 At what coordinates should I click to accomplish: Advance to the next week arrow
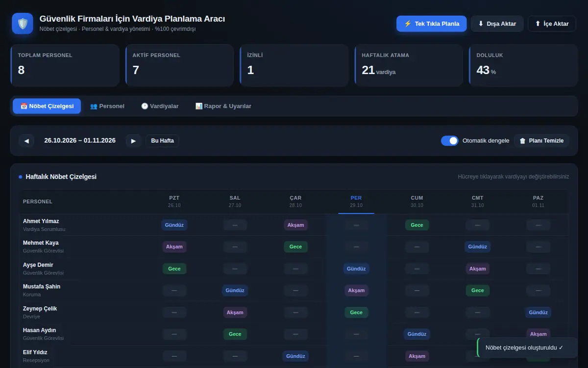point(133,141)
